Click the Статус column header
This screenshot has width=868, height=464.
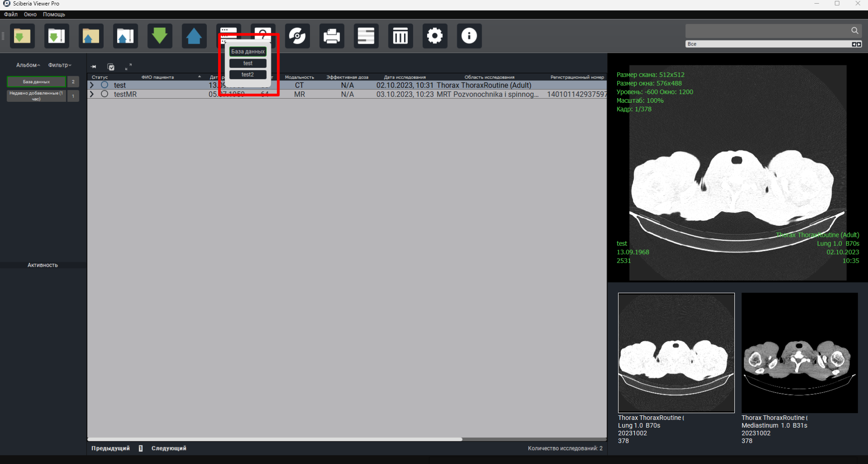pos(100,77)
